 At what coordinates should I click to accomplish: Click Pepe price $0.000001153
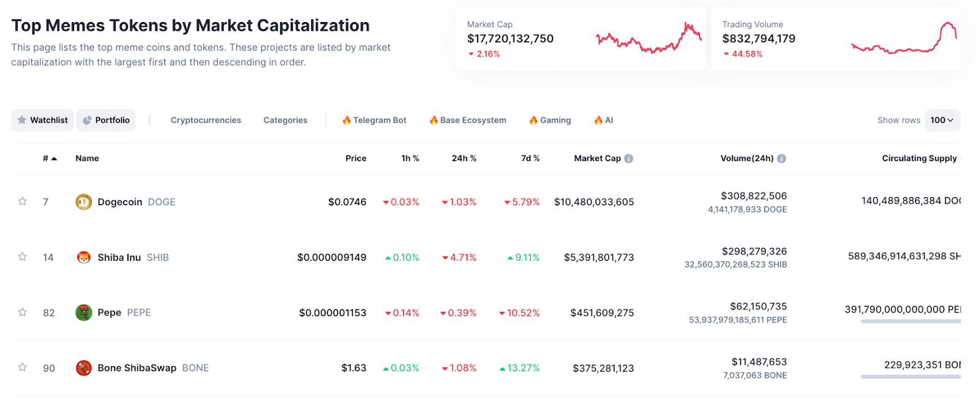click(x=333, y=313)
